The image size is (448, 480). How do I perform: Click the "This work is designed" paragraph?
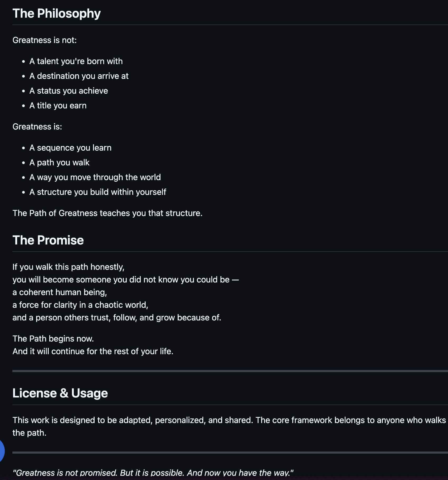[229, 420]
